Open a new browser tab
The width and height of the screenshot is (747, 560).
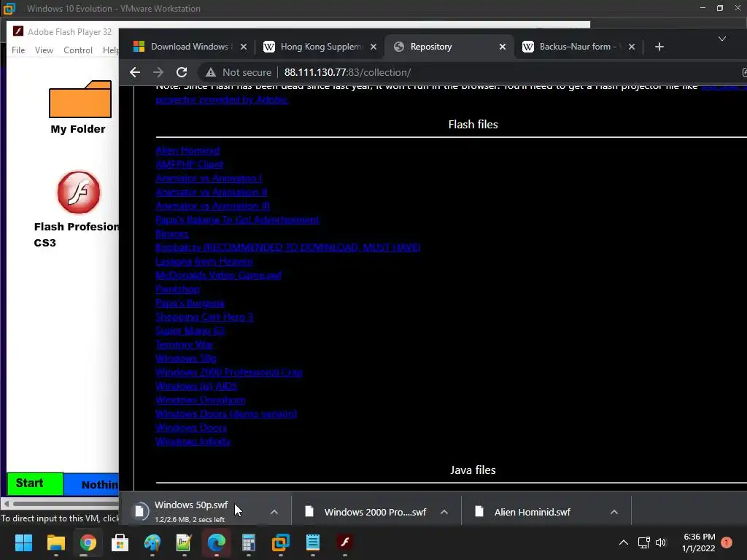[659, 47]
